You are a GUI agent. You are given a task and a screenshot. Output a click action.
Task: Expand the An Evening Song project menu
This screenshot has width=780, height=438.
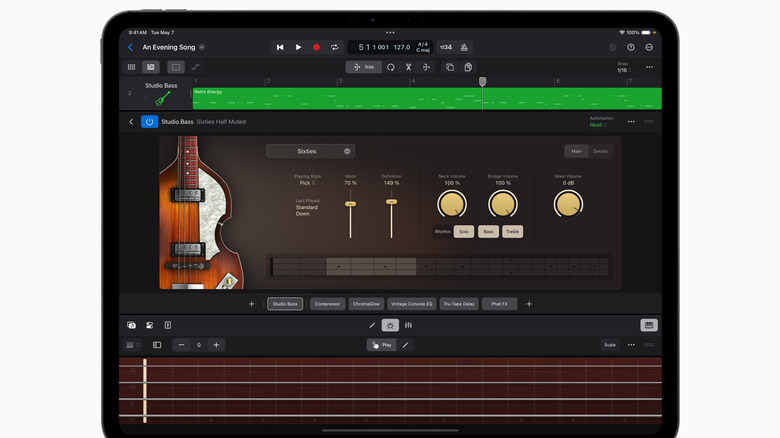202,47
